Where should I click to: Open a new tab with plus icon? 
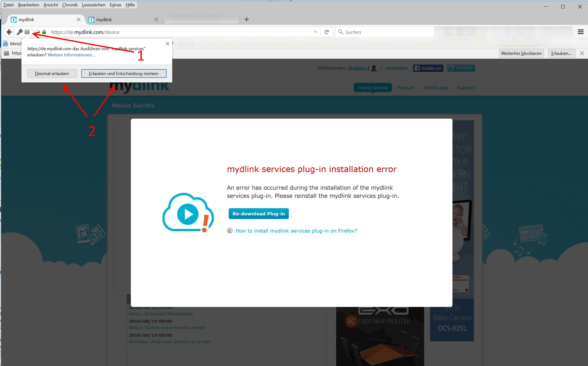click(246, 19)
